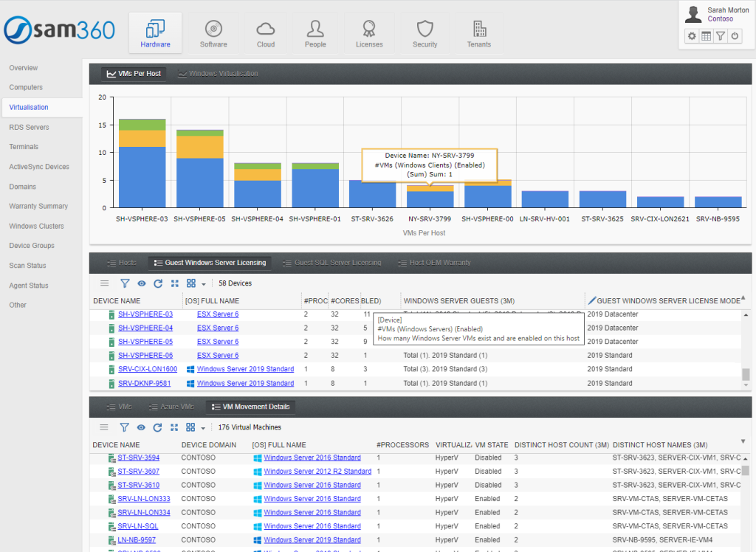This screenshot has height=552, width=756.
Task: Open user settings gear beside Sarah Morton
Action: (692, 35)
